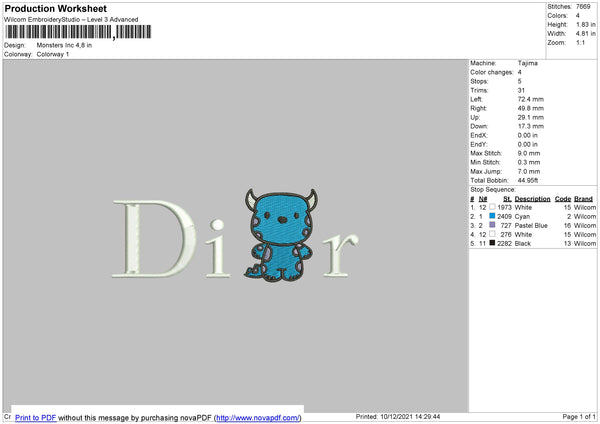This screenshot has height=424, width=600.
Task: Select the 'Black' description in row 5
Action: [x=523, y=243]
